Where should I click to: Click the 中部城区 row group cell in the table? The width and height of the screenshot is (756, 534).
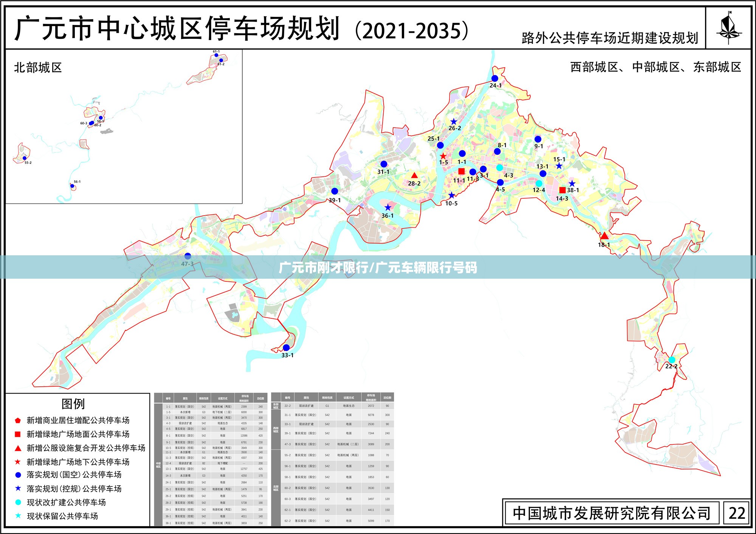pyautogui.click(x=158, y=465)
